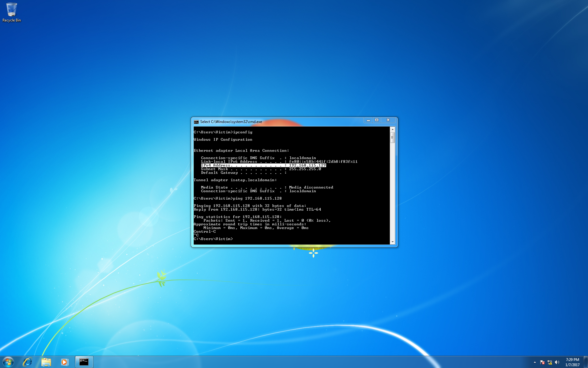Click the 'Default Gateway' line
This screenshot has width=588, height=368.
244,173
